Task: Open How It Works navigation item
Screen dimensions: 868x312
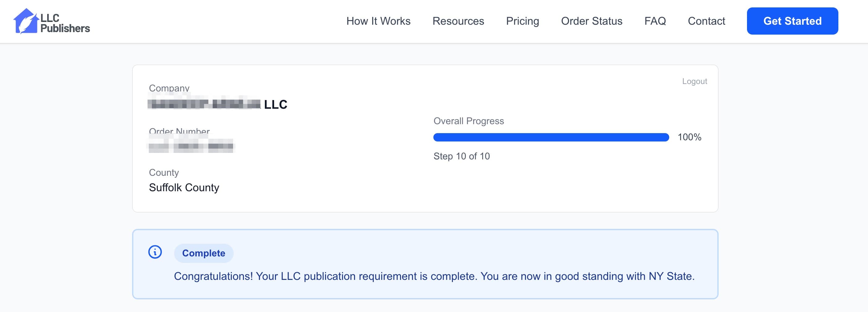Action: coord(378,21)
